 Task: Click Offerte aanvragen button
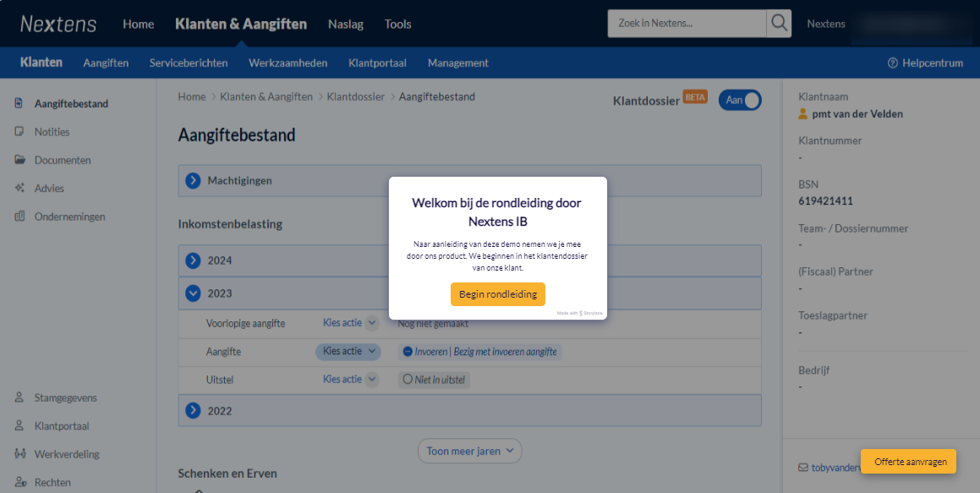[908, 462]
